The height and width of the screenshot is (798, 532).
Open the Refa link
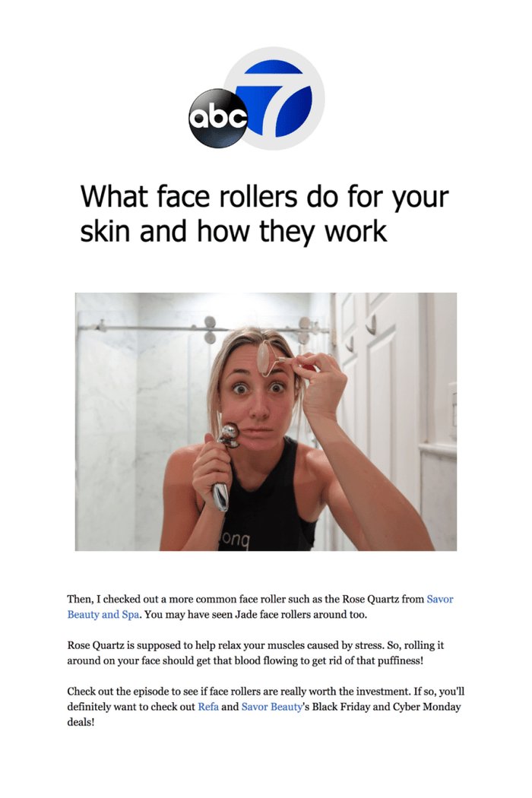(208, 706)
